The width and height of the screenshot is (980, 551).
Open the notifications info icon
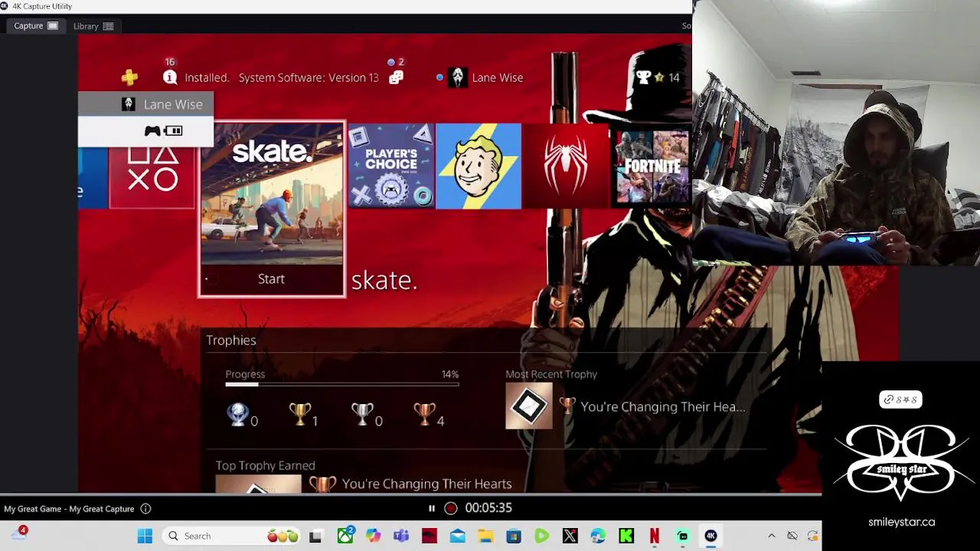(x=170, y=77)
